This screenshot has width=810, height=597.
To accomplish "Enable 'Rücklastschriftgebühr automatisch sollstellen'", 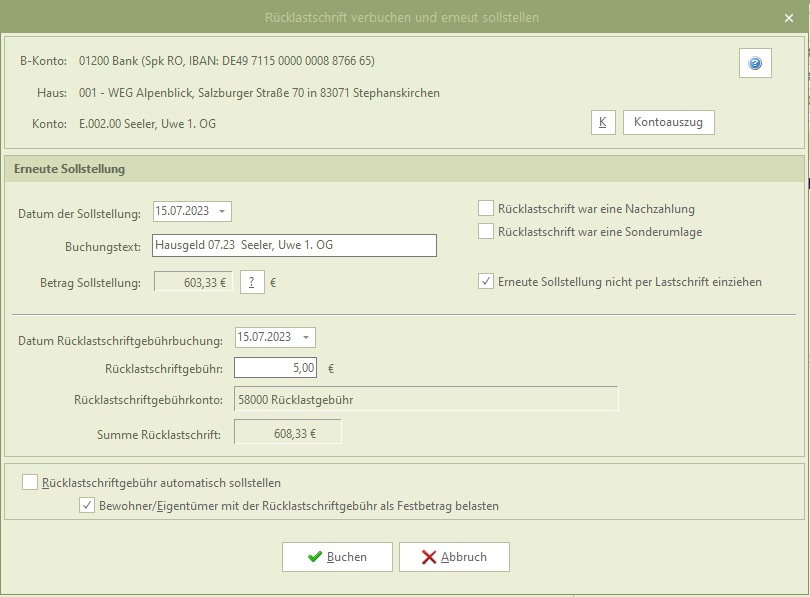I will [30, 482].
